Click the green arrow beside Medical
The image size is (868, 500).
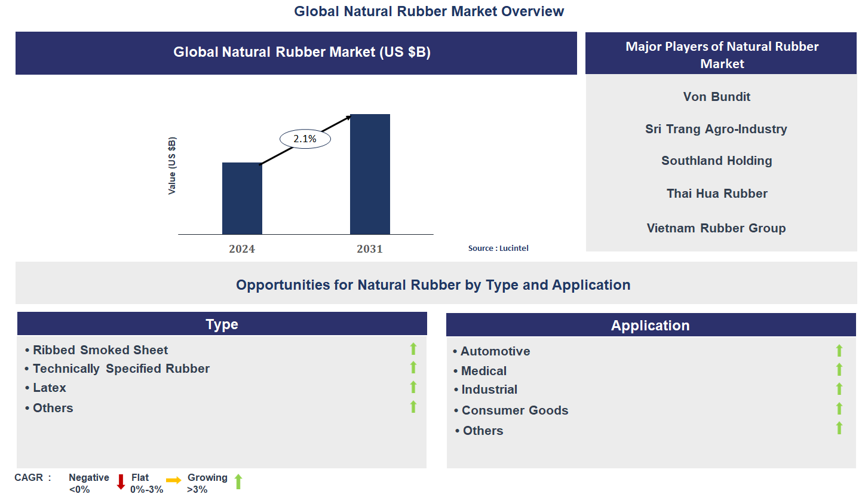tap(840, 370)
